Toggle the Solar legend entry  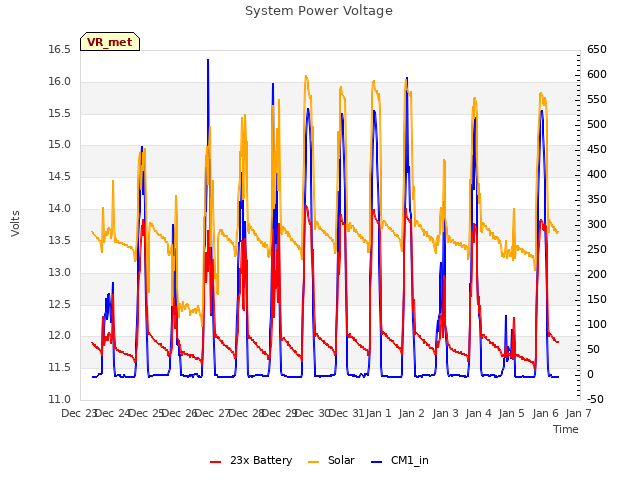[x=331, y=460]
